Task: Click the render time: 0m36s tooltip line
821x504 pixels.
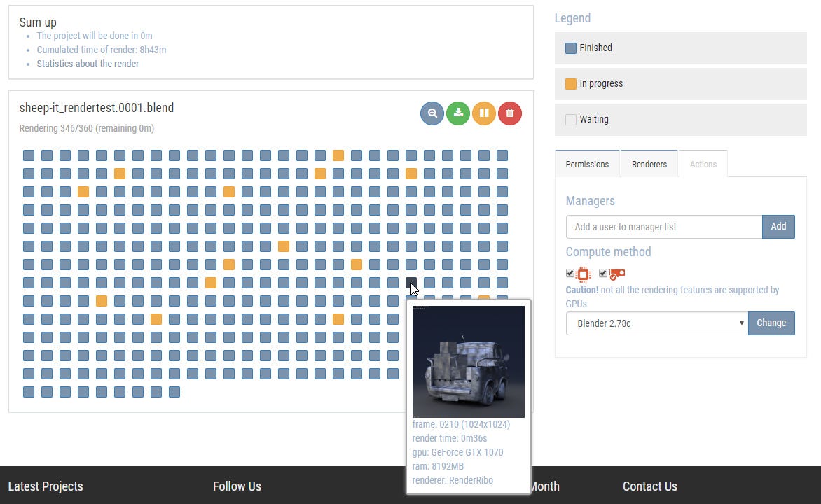Action: pyautogui.click(x=450, y=439)
